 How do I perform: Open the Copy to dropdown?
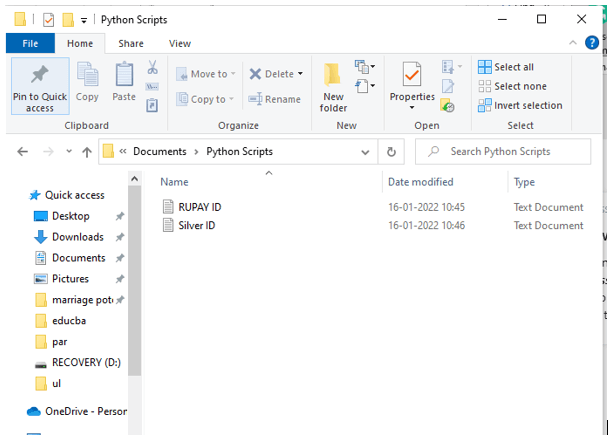click(x=205, y=99)
